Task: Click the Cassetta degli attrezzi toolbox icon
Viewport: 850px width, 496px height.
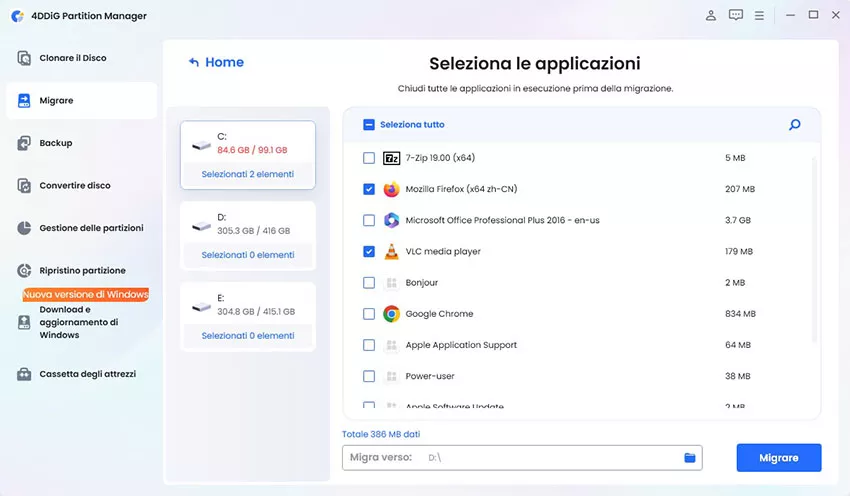Action: click(24, 374)
